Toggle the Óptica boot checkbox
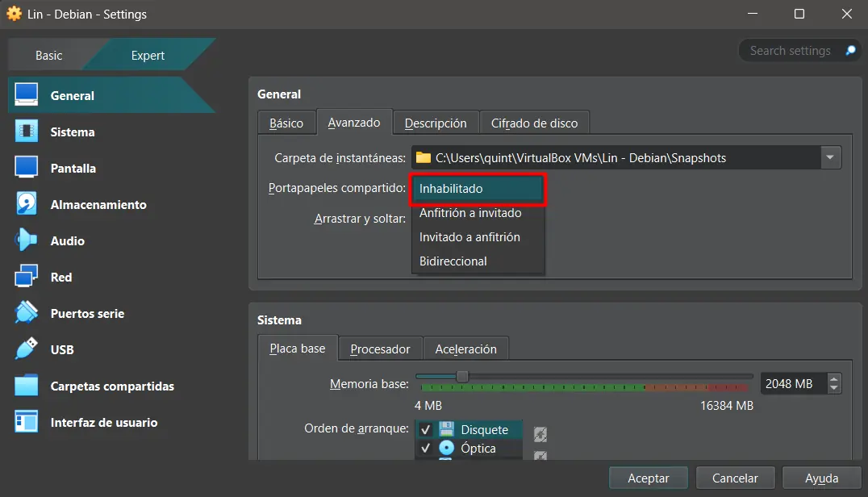This screenshot has width=868, height=497. coord(426,449)
